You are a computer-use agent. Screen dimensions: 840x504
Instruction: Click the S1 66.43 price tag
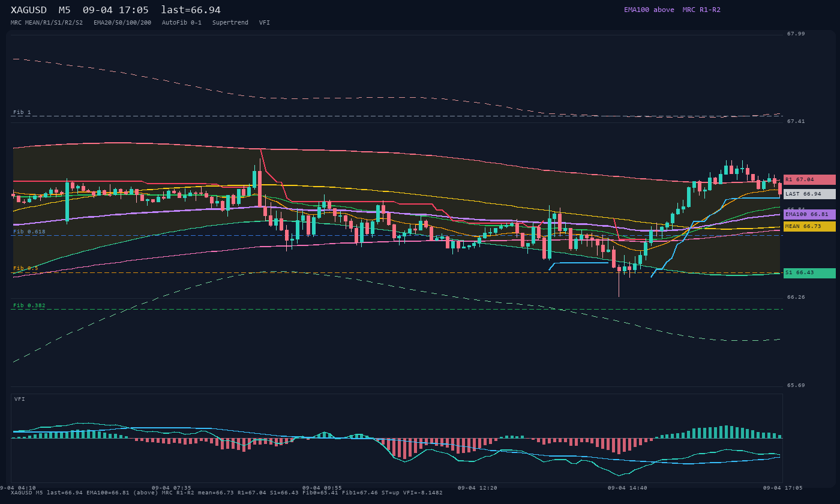[x=809, y=273]
